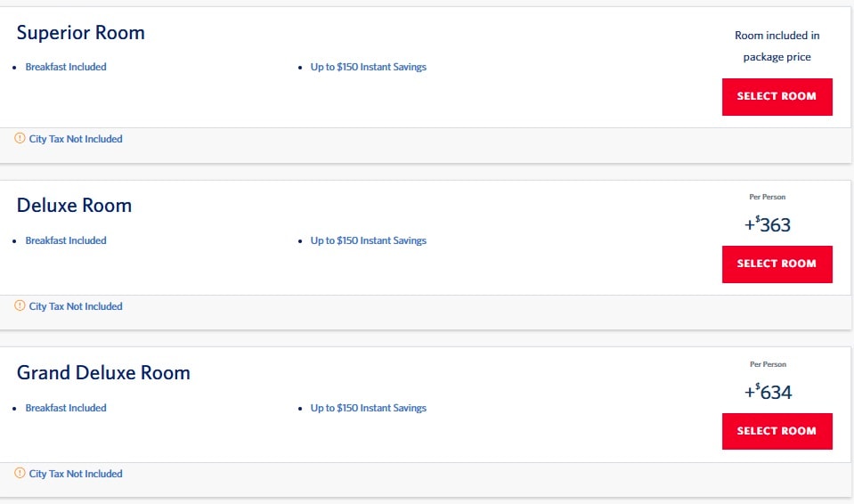Click the +$363 per person price
The image size is (854, 504).
(x=768, y=224)
